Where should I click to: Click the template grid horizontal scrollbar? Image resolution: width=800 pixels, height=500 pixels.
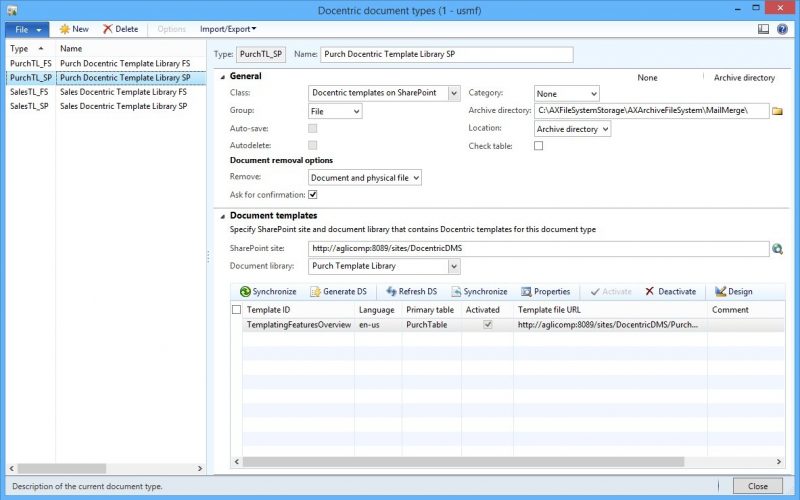point(463,462)
